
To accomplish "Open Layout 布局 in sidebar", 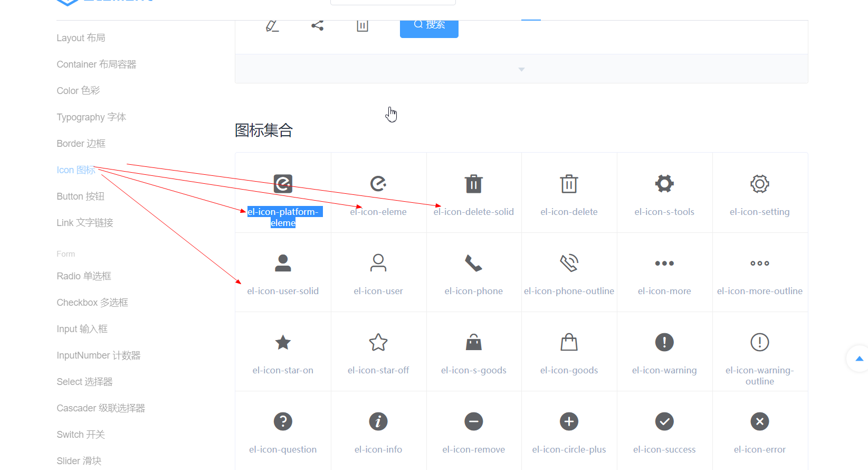I will point(81,38).
